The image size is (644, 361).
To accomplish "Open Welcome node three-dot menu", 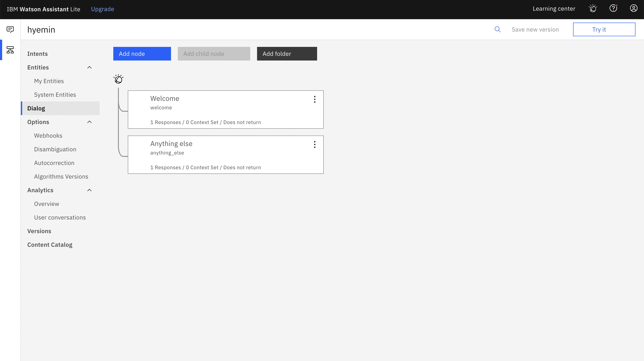I will [315, 99].
